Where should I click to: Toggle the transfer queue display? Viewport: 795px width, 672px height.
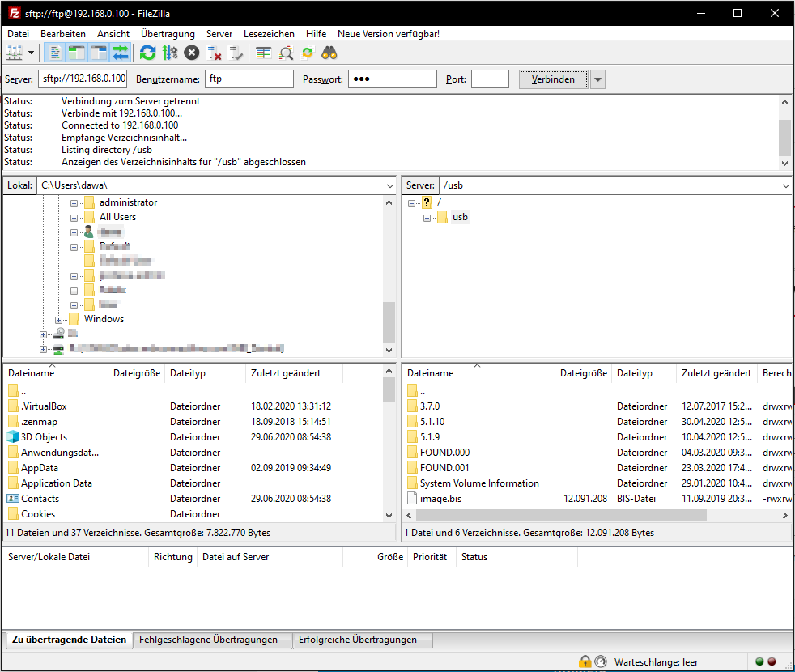(x=120, y=53)
